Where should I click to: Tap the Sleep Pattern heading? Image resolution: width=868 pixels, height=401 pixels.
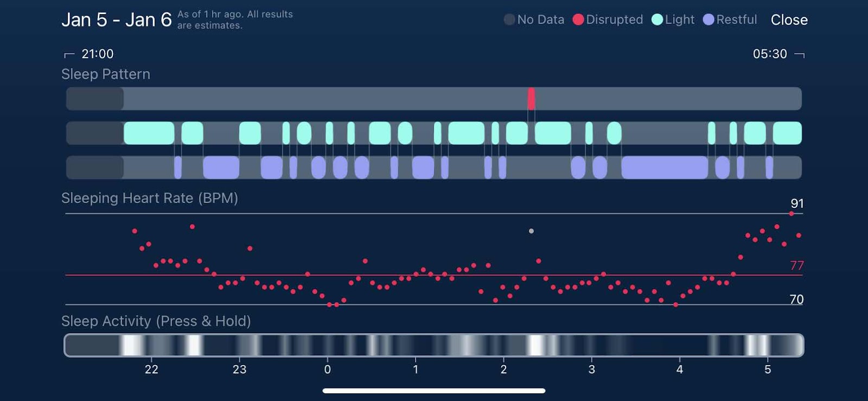[106, 74]
